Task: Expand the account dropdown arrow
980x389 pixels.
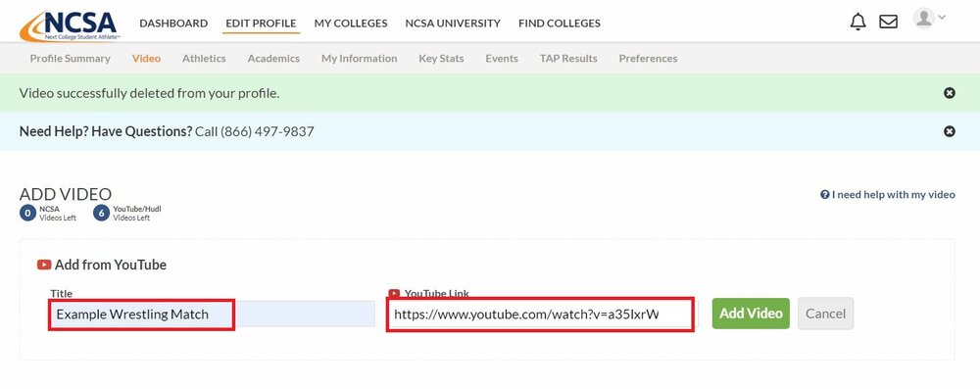Action: click(941, 18)
